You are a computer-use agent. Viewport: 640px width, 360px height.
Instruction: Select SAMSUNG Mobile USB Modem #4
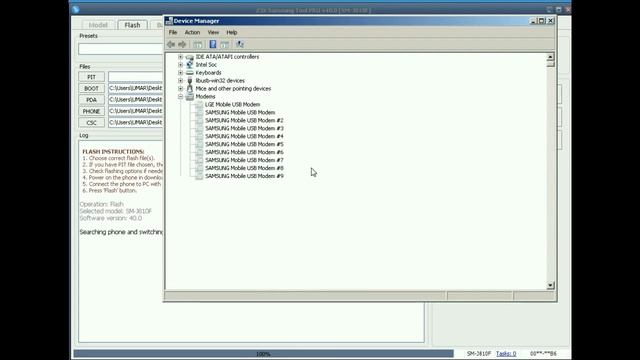[244, 136]
